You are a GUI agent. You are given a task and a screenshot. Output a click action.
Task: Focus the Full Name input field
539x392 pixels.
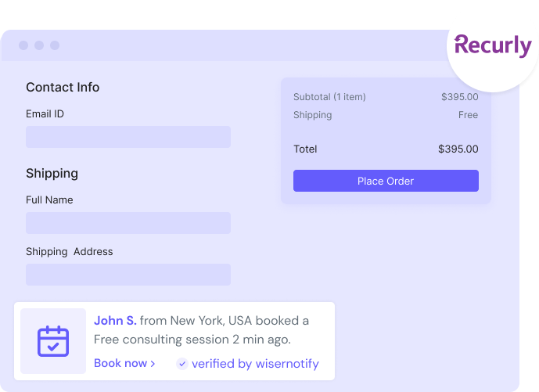(128, 223)
